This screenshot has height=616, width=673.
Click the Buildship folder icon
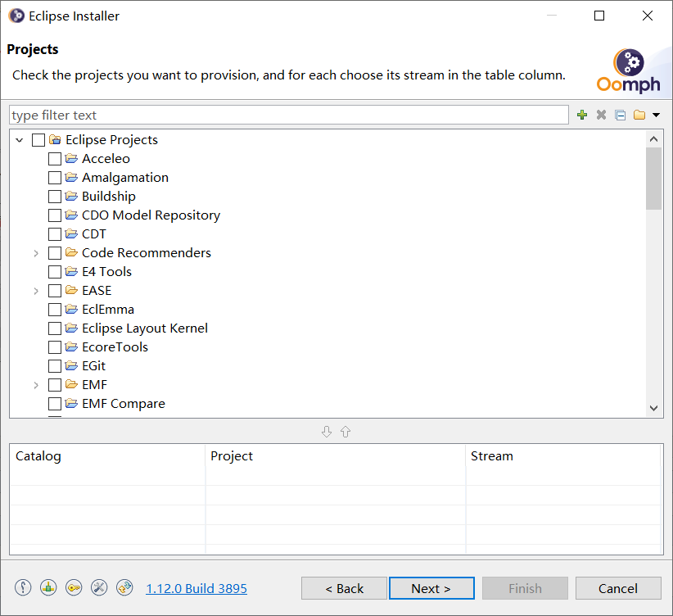pos(71,197)
